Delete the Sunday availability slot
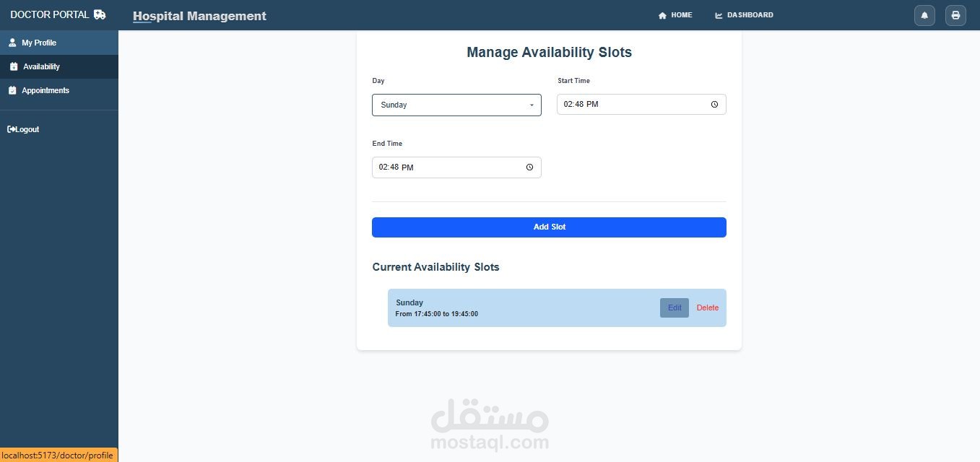Image resolution: width=980 pixels, height=462 pixels. coord(708,308)
